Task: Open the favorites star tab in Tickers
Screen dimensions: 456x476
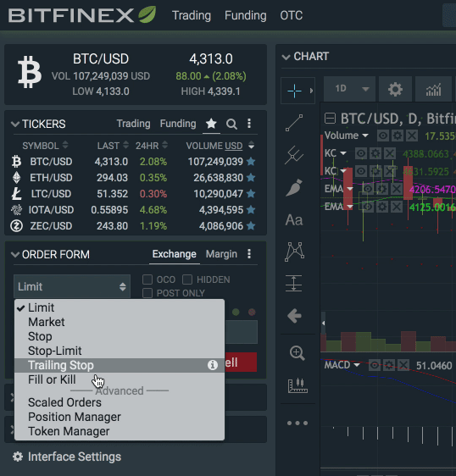Action: [211, 124]
